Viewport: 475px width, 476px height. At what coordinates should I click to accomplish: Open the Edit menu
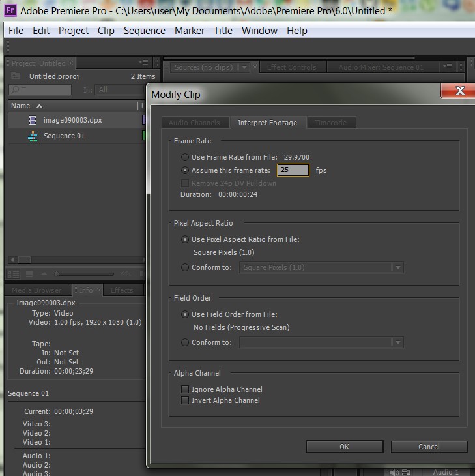click(x=41, y=31)
